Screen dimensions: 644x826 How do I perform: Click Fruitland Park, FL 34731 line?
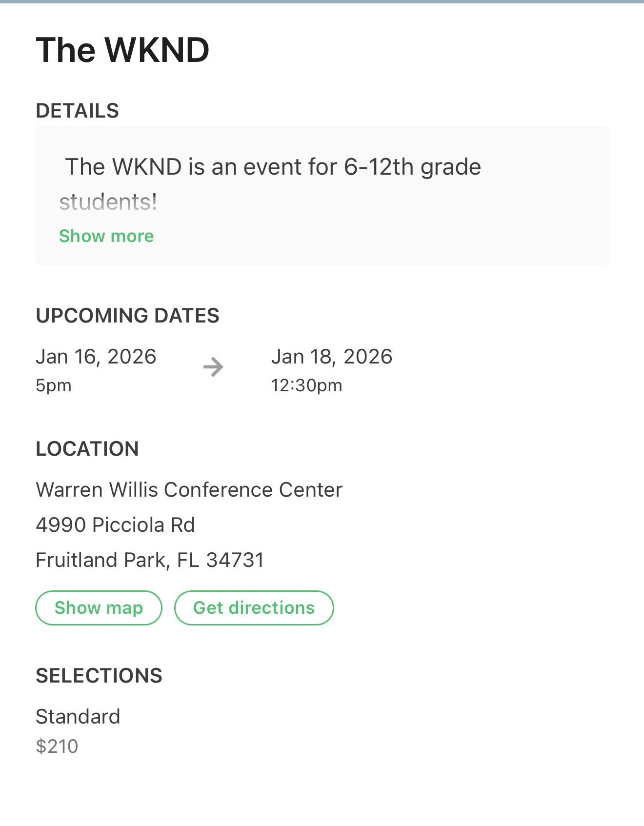coord(150,560)
